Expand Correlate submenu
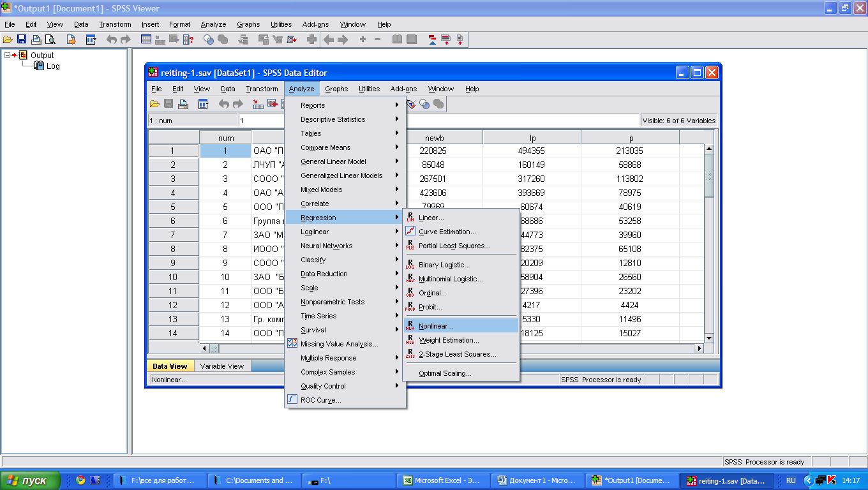This screenshot has height=490, width=868. [x=345, y=204]
